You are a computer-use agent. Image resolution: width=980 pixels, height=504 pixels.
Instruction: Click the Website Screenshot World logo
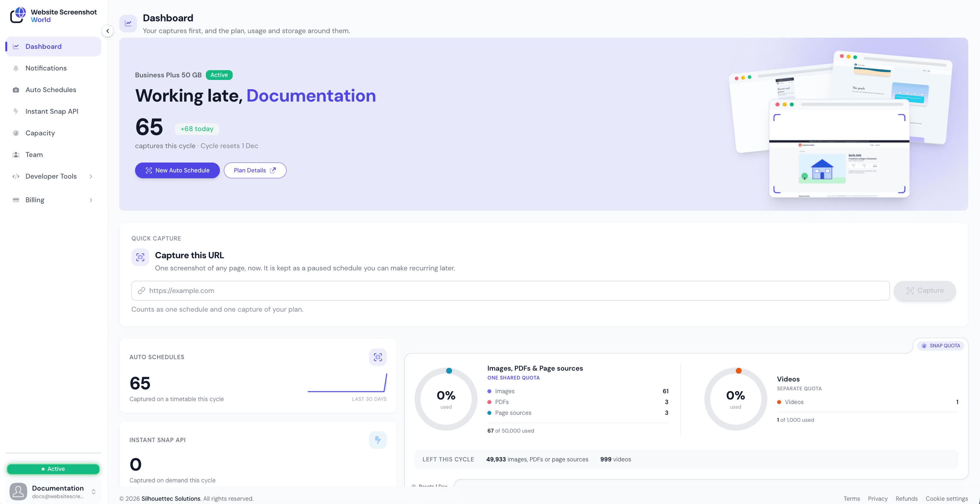point(53,16)
